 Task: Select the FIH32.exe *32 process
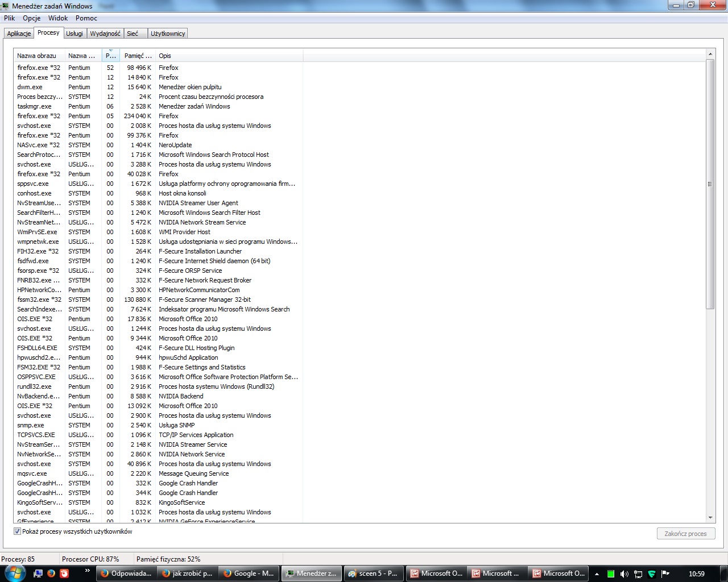pos(158,251)
